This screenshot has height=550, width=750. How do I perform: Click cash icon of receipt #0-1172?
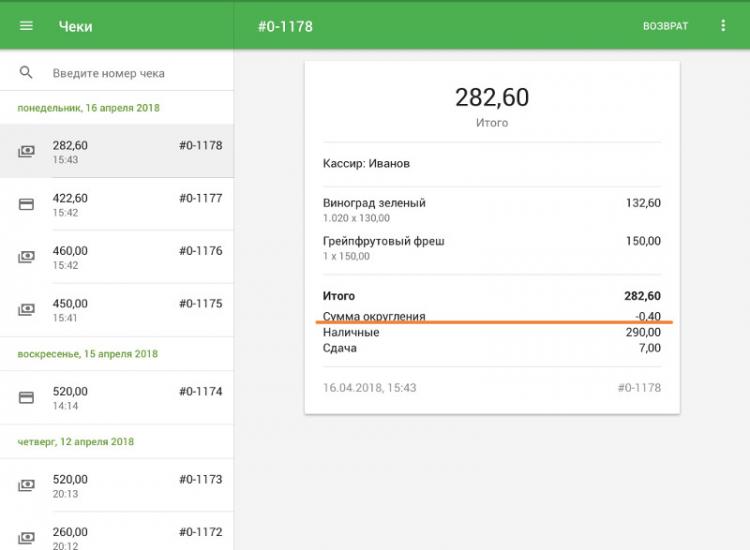[27, 537]
